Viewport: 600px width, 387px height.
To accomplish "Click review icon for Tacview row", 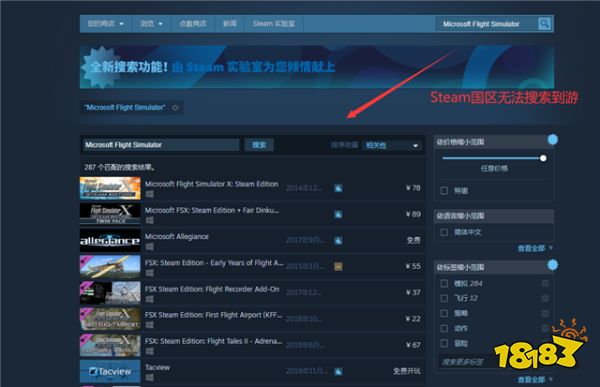I will pos(338,371).
